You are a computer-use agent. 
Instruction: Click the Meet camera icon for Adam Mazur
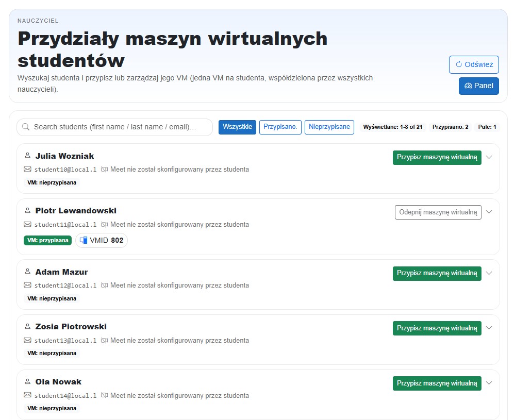coord(105,285)
